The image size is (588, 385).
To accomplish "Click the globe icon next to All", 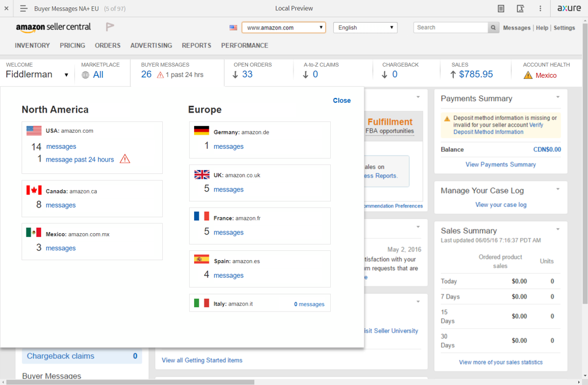I will 86,75.
